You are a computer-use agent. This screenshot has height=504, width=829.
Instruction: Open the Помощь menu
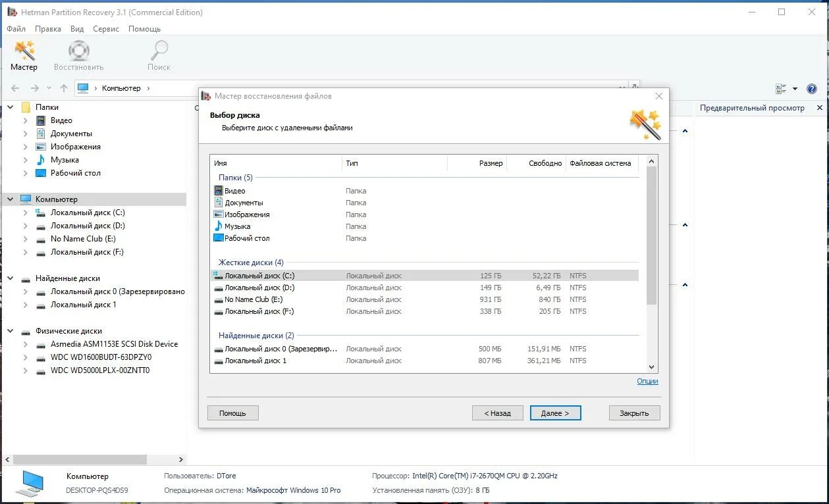pyautogui.click(x=144, y=29)
